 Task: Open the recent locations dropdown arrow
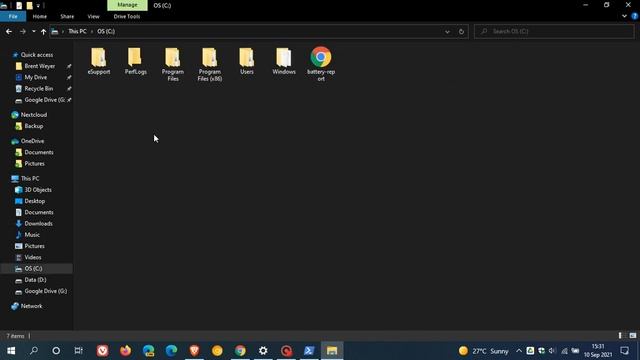33,31
